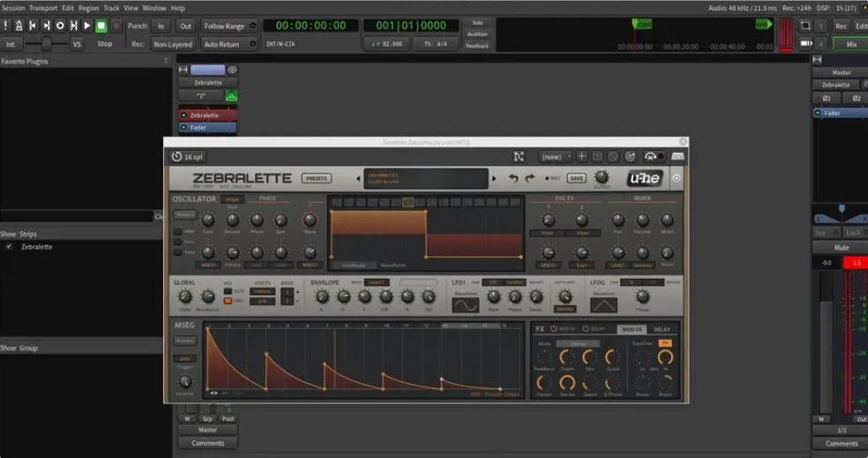
Task: Toggle the MOD FX power button
Action: click(554, 329)
